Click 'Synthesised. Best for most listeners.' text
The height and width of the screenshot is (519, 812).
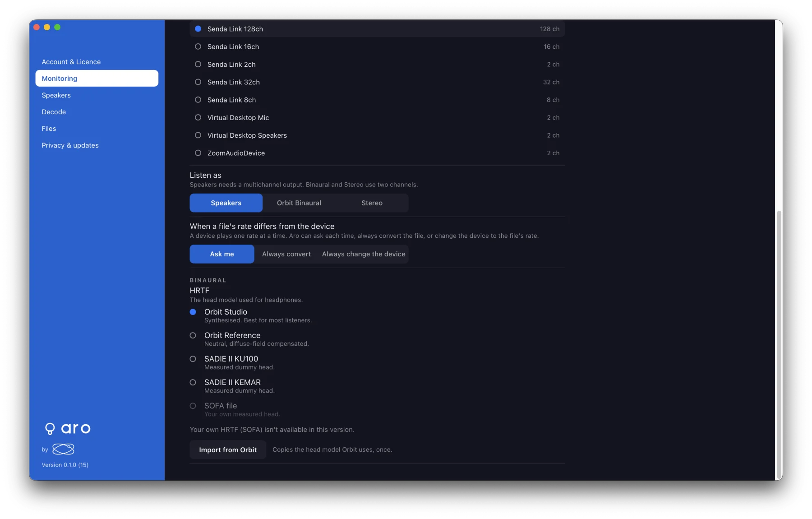(258, 320)
